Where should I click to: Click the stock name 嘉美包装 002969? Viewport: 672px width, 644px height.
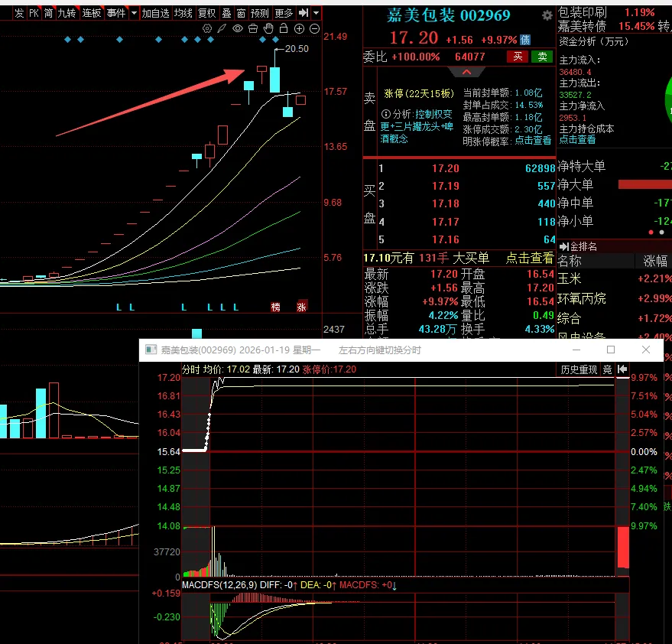[x=448, y=15]
